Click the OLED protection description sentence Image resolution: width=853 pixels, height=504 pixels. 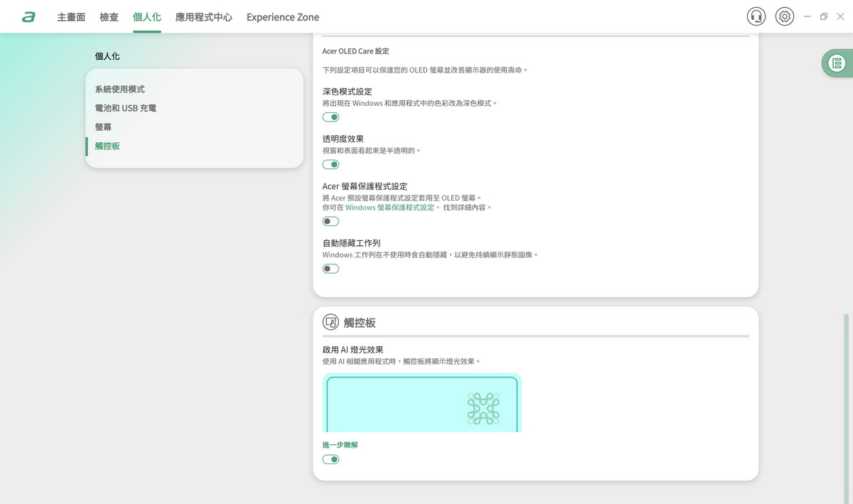click(425, 70)
